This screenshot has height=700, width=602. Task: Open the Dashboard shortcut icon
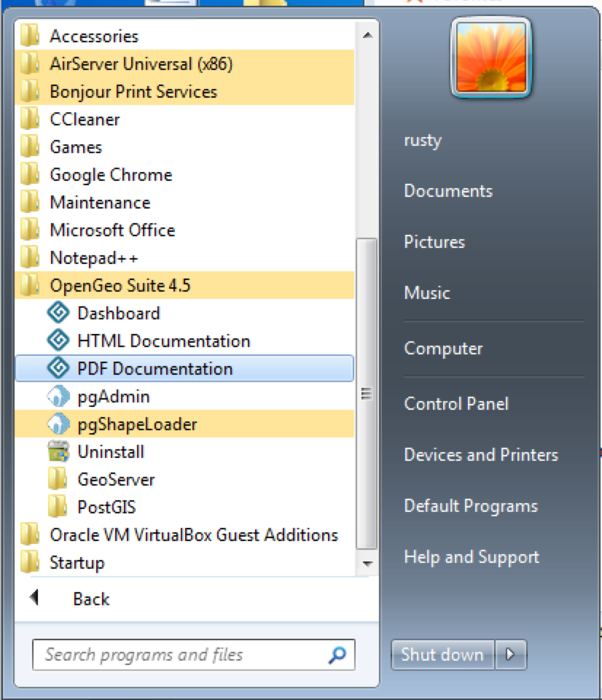point(58,313)
